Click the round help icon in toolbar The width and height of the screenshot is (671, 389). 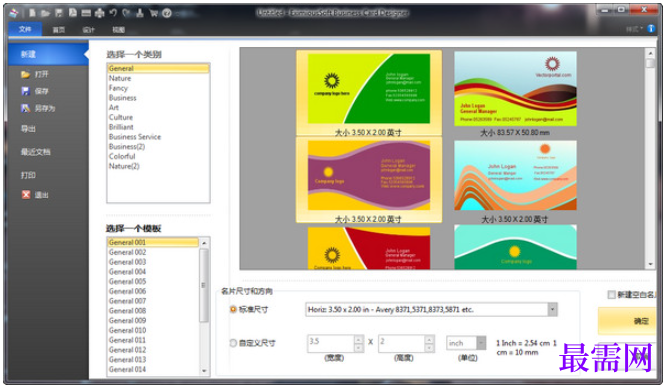167,13
